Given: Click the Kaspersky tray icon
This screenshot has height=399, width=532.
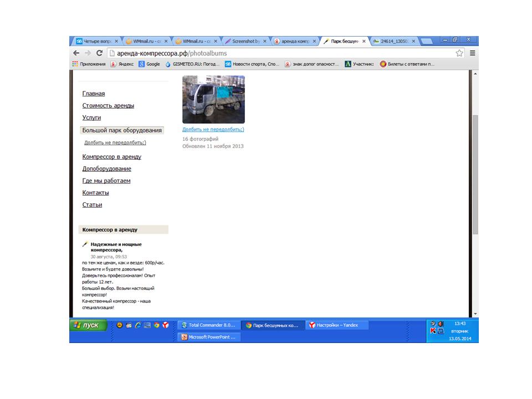Looking at the screenshot, I should [433, 331].
